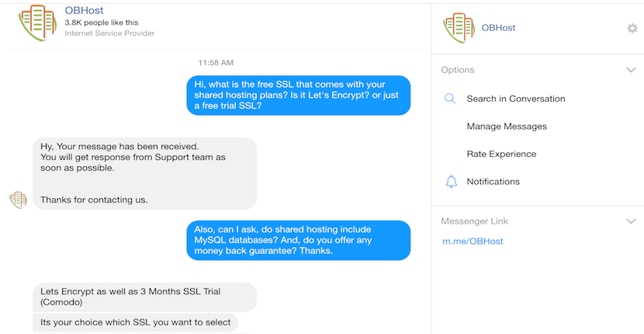The width and height of the screenshot is (644, 334).
Task: Click the MySQL databases question bubble
Action: tap(299, 240)
